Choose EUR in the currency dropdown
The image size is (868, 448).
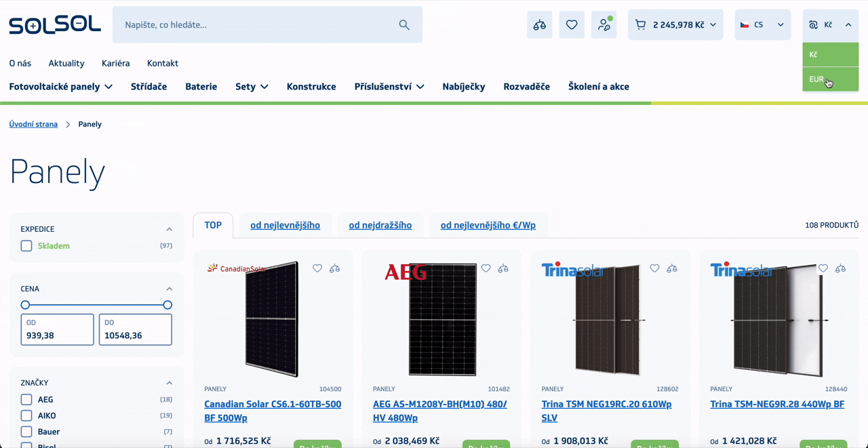[x=831, y=79]
